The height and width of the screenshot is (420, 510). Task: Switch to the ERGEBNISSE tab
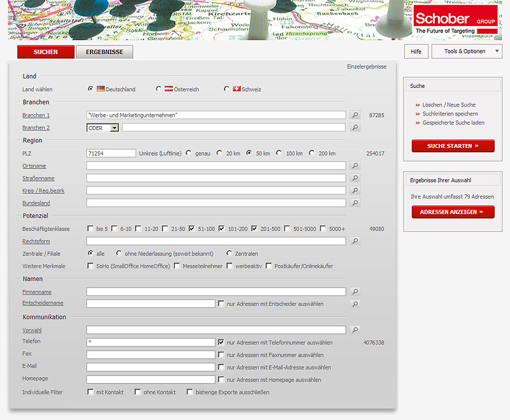pos(105,52)
